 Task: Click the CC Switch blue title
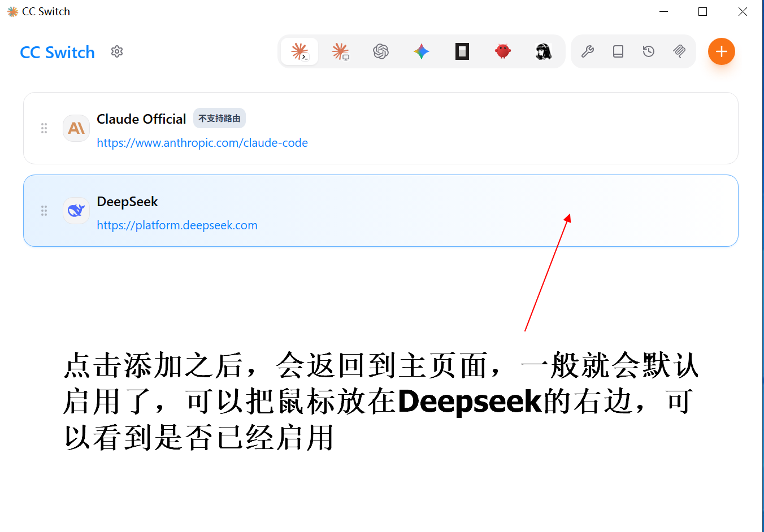tap(58, 53)
